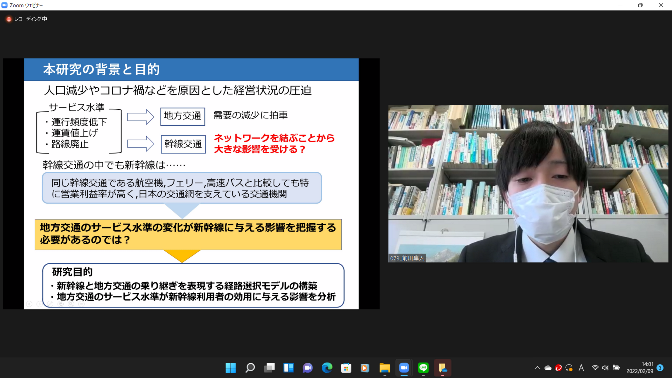Click the red recording indicator
The image size is (672, 378).
pos(9,19)
